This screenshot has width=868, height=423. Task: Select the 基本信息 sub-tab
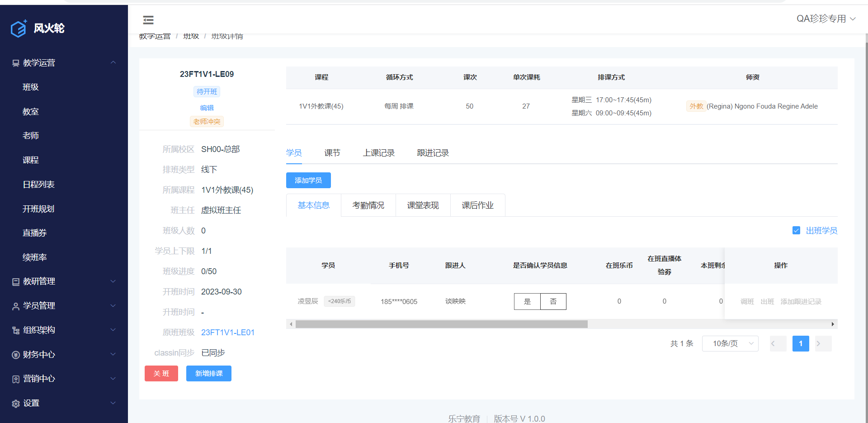tap(314, 205)
